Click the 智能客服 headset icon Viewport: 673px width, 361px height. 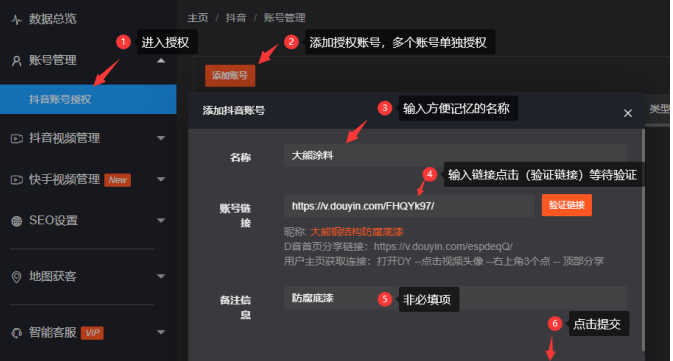(x=17, y=333)
